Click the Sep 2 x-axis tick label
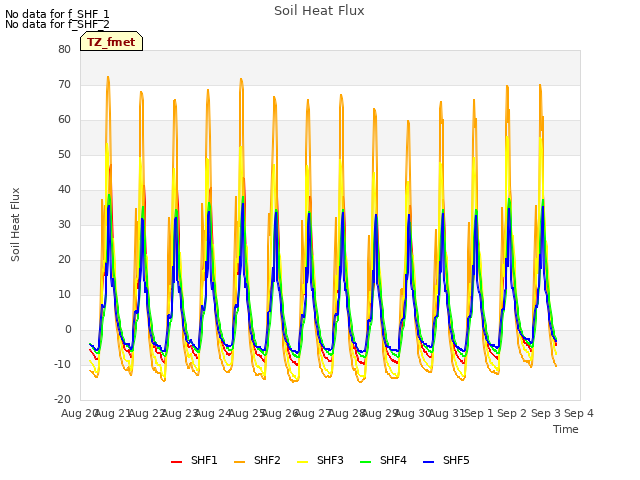Image resolution: width=640 pixels, height=480 pixels. [x=512, y=413]
